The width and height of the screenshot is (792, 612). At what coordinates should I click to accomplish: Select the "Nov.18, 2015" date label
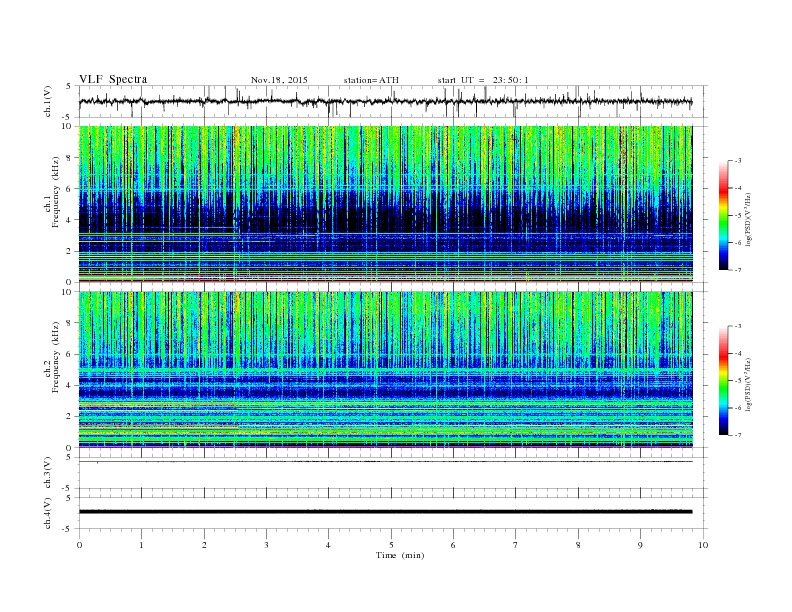[x=279, y=80]
